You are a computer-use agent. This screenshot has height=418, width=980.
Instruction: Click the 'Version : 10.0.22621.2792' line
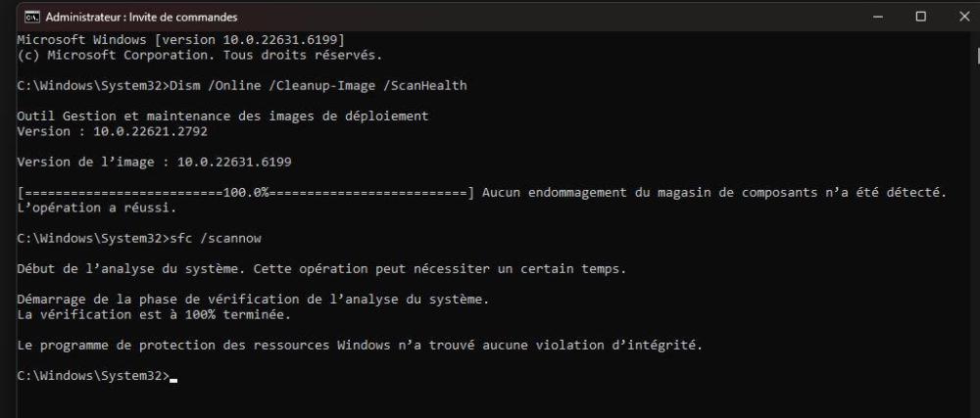113,131
